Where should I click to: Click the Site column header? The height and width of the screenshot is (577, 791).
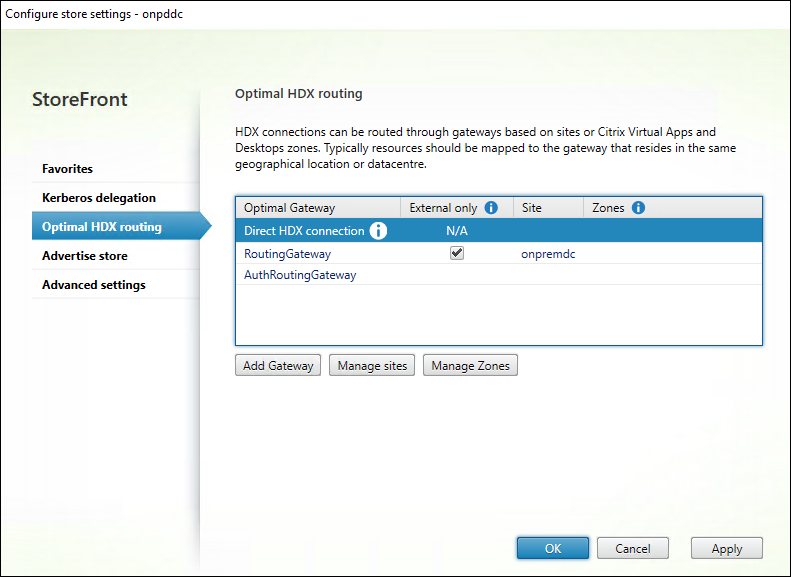[532, 208]
